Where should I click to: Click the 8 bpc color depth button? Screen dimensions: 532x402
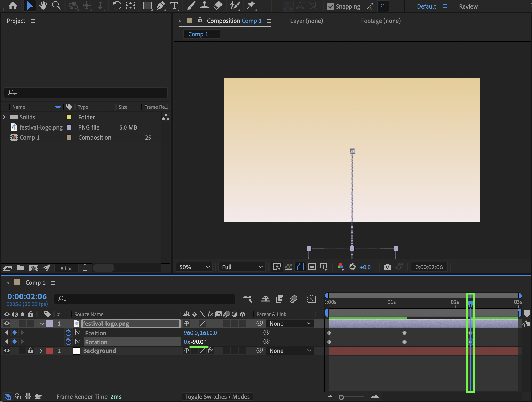coord(66,268)
